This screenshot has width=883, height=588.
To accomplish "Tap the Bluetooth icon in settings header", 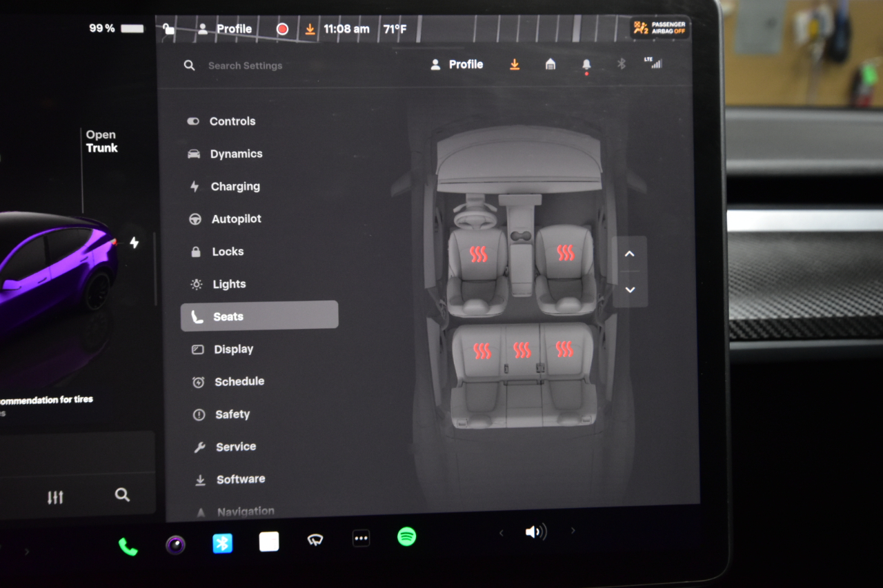I will click(621, 63).
